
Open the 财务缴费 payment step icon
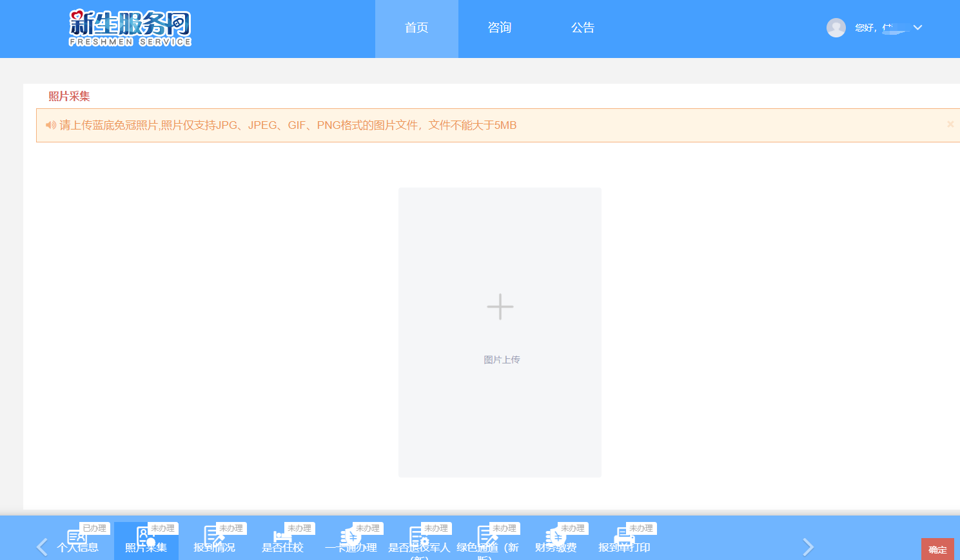(x=556, y=536)
